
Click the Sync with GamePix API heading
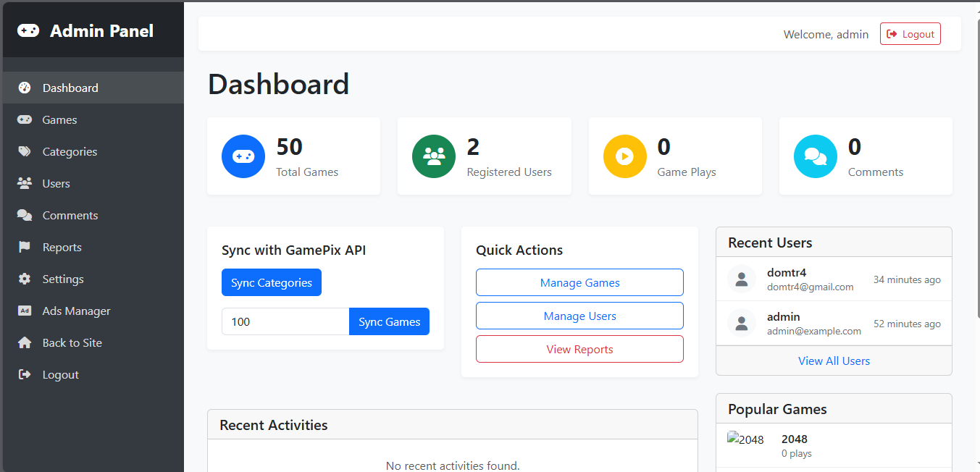293,250
